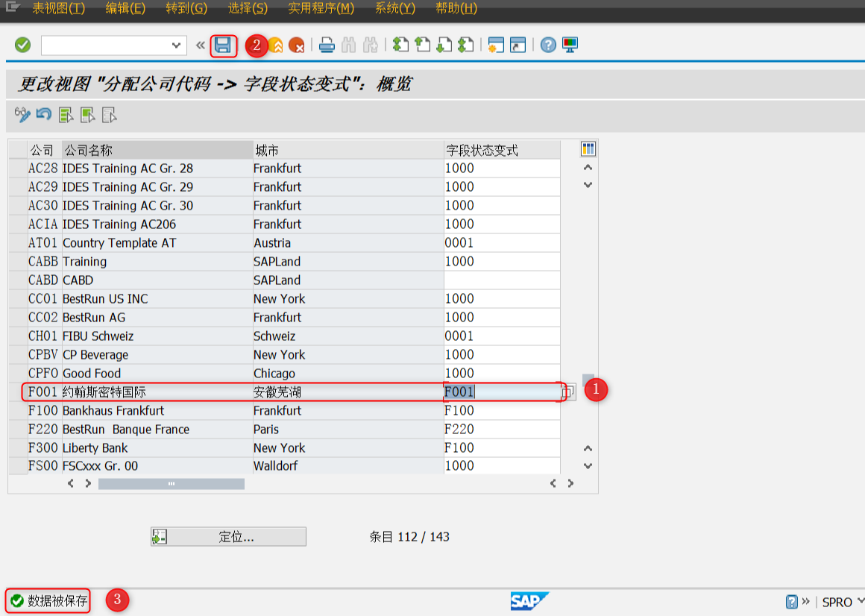Click the horizontal scrollbar thumb
Screen dimensions: 865x616
click(171, 484)
